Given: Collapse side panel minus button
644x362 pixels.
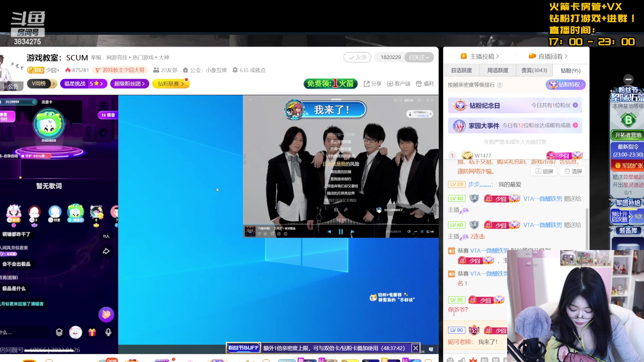Looking at the screenshot, I should 628,79.
